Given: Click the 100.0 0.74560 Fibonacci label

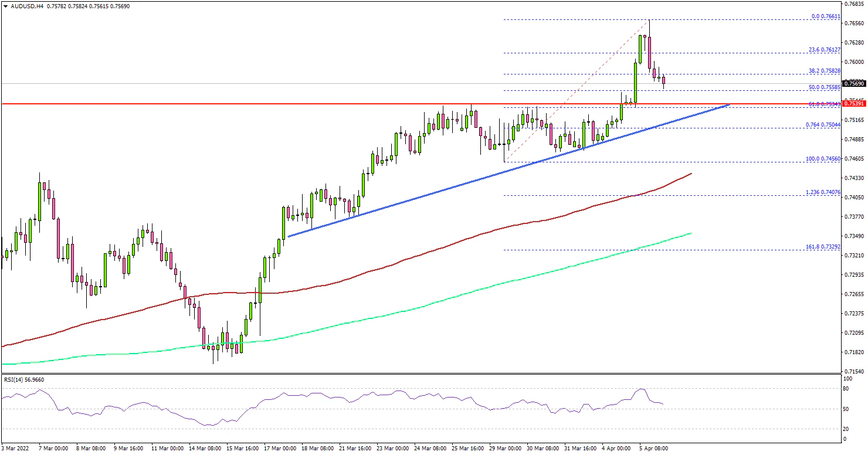Looking at the screenshot, I should click(824, 158).
